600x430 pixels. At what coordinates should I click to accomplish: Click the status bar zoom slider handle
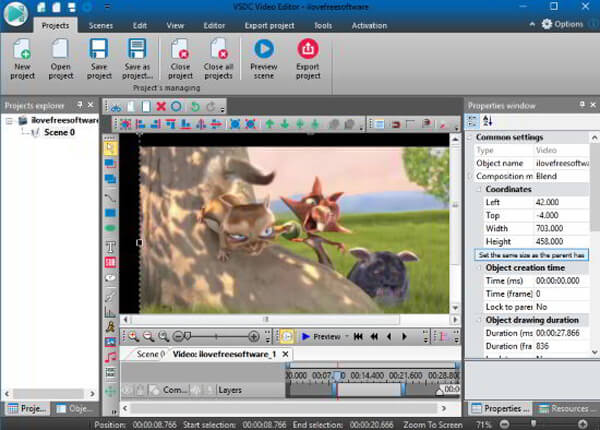(x=533, y=423)
